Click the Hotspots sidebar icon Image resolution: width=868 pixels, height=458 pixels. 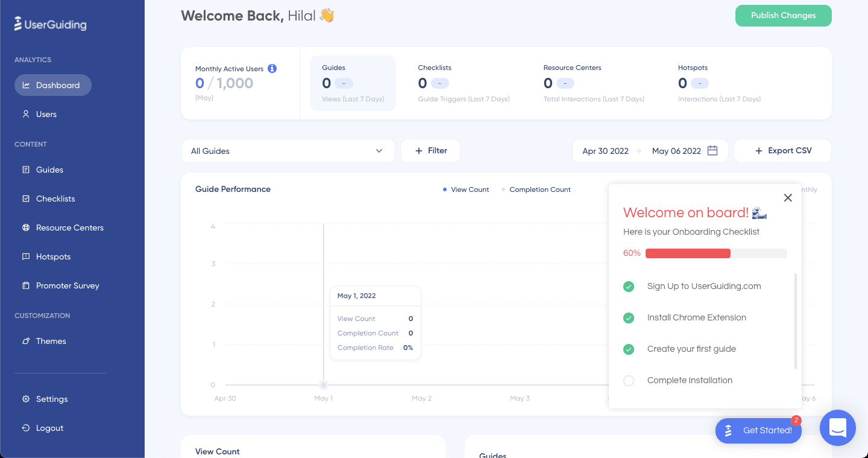click(26, 256)
